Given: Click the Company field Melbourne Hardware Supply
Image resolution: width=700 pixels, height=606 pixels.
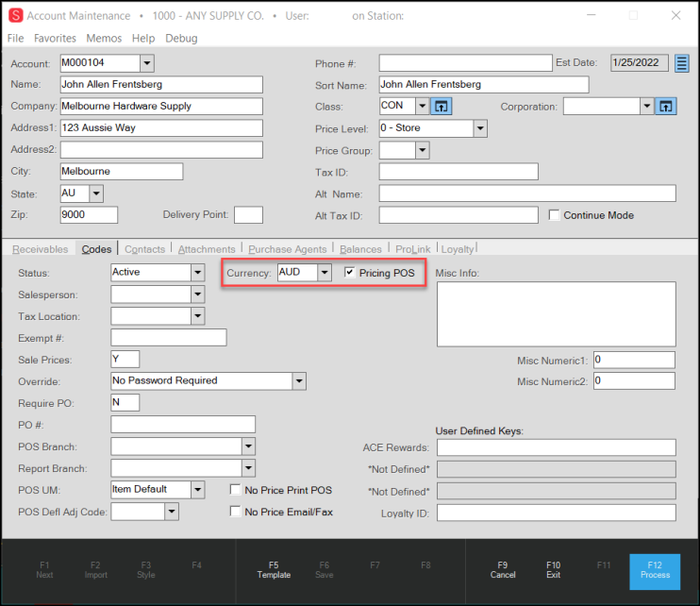Looking at the screenshot, I should tap(161, 107).
